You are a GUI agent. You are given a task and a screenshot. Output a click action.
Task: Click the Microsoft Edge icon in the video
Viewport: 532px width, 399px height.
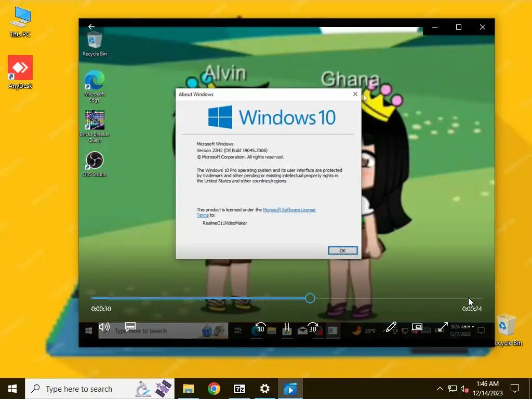(x=95, y=87)
